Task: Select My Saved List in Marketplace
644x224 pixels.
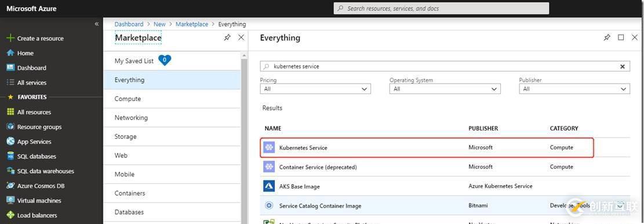Action: (172, 61)
